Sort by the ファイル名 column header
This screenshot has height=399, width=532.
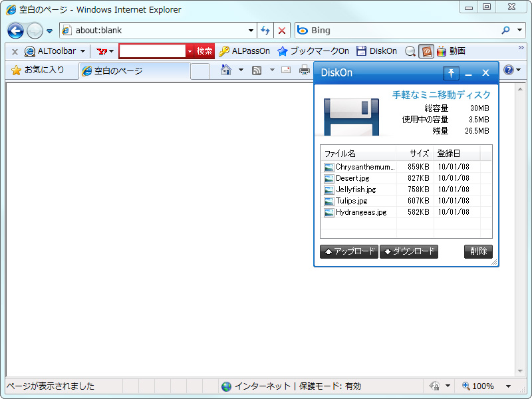tap(358, 154)
